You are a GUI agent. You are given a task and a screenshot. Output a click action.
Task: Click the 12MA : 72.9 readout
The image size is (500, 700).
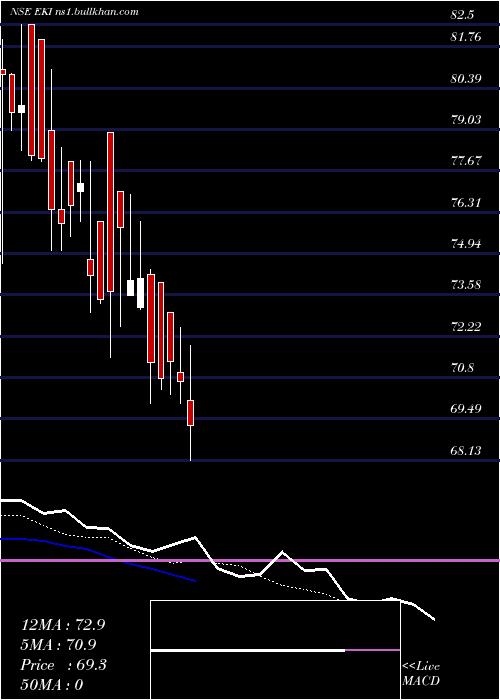pos(63,625)
